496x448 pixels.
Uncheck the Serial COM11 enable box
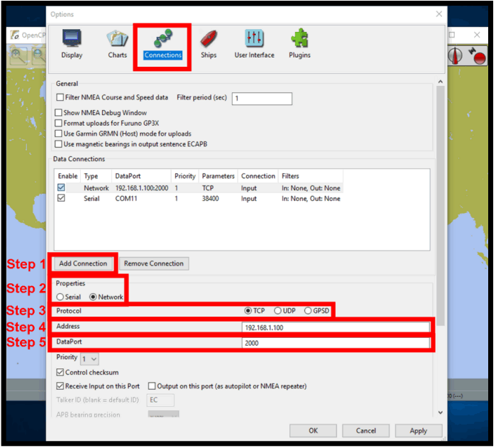[x=61, y=198]
